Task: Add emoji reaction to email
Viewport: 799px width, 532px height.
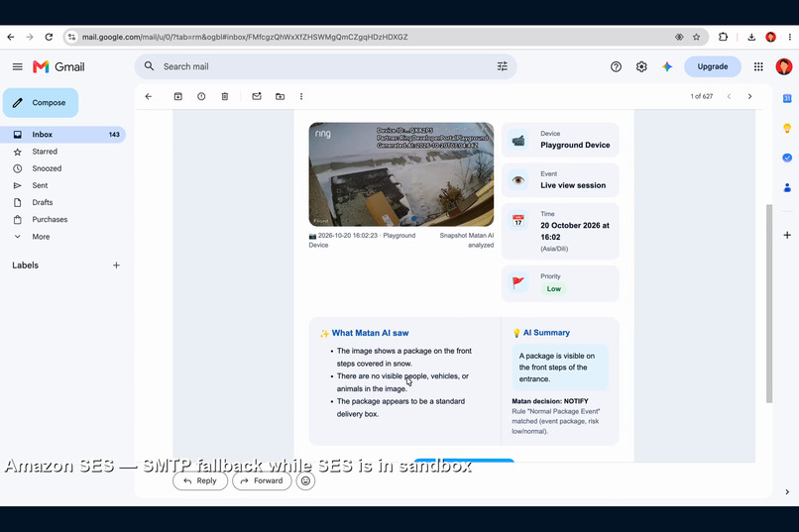Action: pos(305,480)
